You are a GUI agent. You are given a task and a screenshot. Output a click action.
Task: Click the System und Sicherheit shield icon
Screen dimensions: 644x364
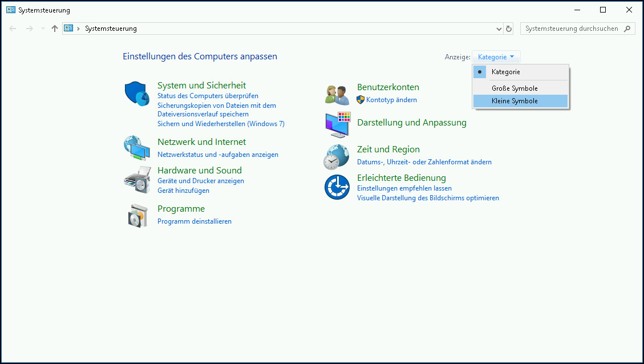point(136,94)
